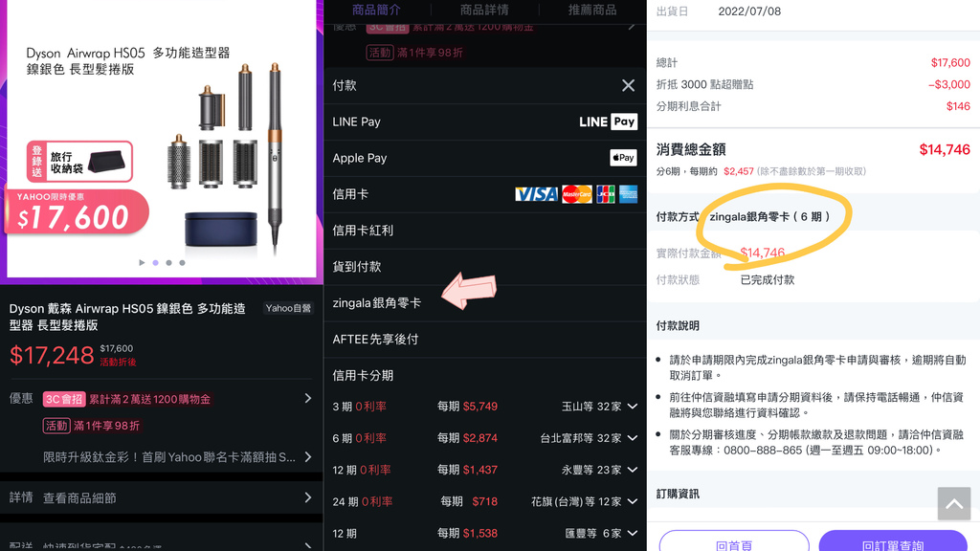Image resolution: width=980 pixels, height=551 pixels.
Task: Tap the 每期 $718 installment amount
Action: coord(469,501)
